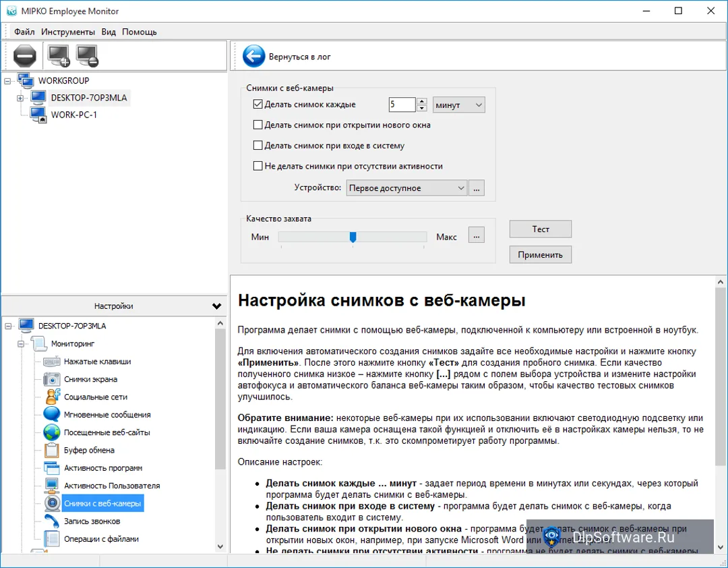
Task: Enable Делать снимок при входе в систему
Action: pyautogui.click(x=257, y=146)
